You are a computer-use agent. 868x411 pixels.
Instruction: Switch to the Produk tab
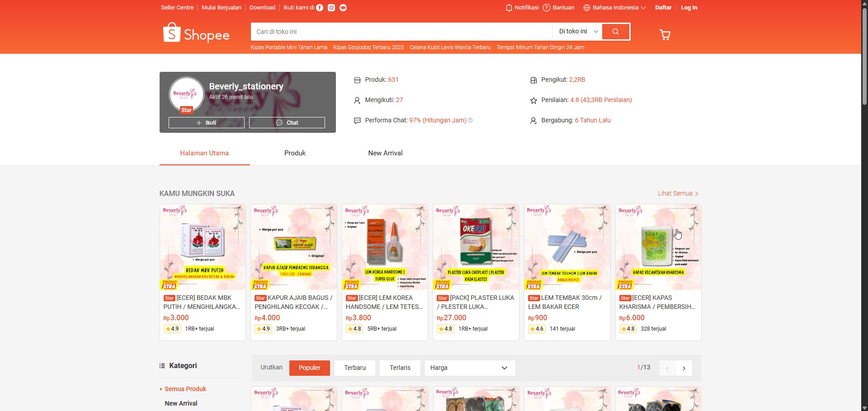pyautogui.click(x=295, y=153)
